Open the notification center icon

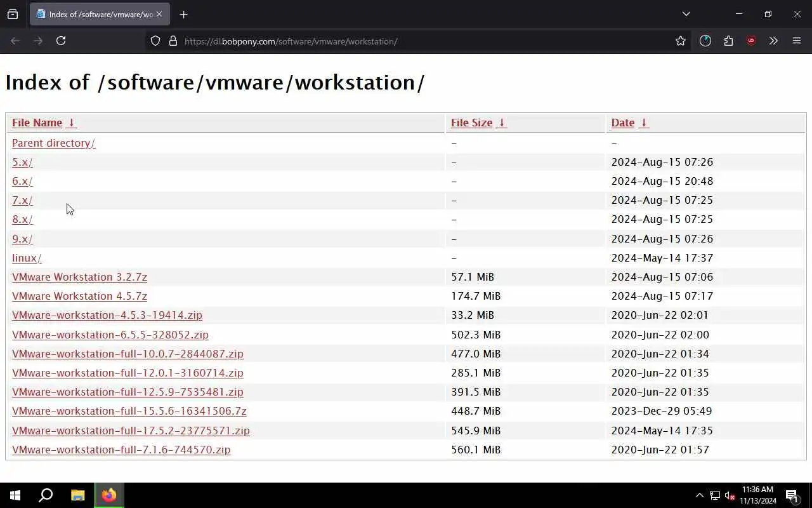point(792,495)
